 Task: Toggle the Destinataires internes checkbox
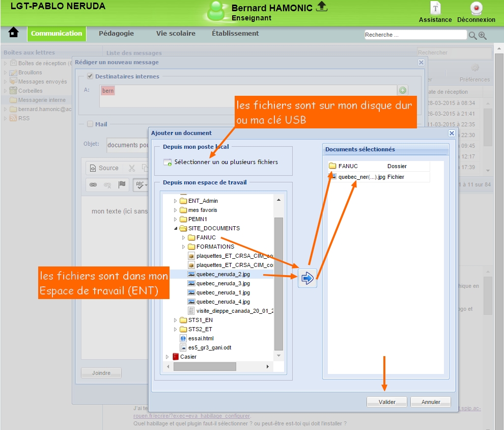pos(90,76)
